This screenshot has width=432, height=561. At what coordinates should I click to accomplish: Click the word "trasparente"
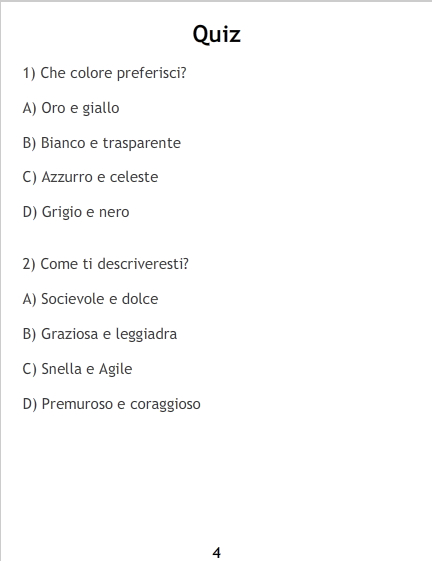(142, 143)
